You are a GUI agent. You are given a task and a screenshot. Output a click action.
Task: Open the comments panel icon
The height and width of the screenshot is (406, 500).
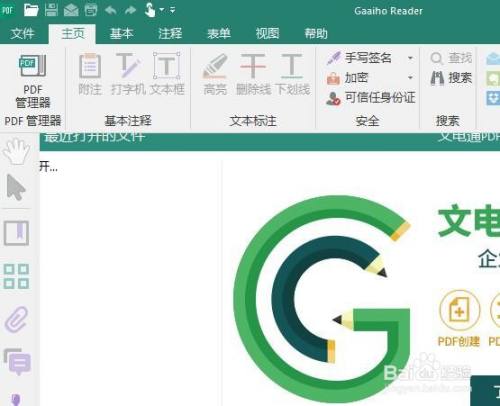pos(17,361)
